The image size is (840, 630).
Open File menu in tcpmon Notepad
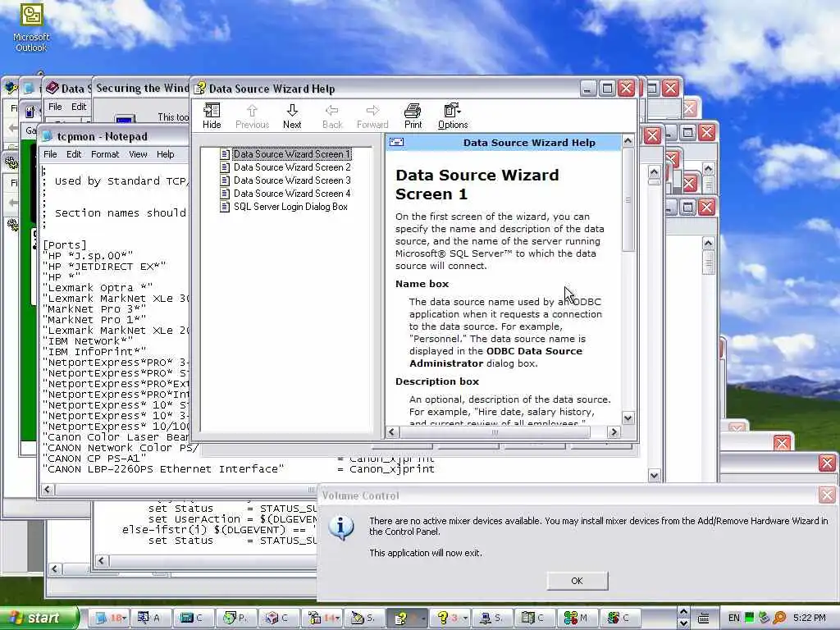click(x=50, y=154)
